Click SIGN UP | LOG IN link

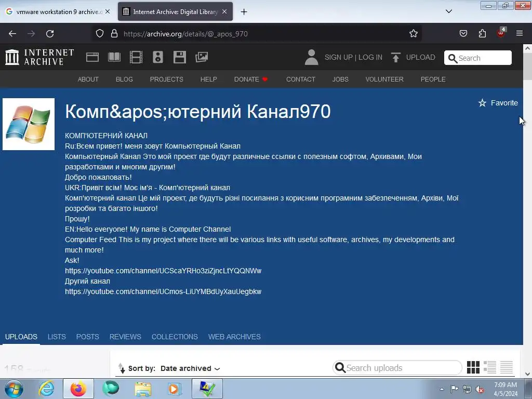[353, 57]
